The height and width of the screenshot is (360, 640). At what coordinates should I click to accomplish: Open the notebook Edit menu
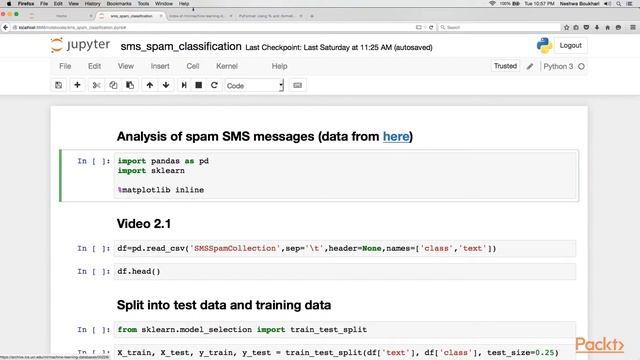coord(94,66)
